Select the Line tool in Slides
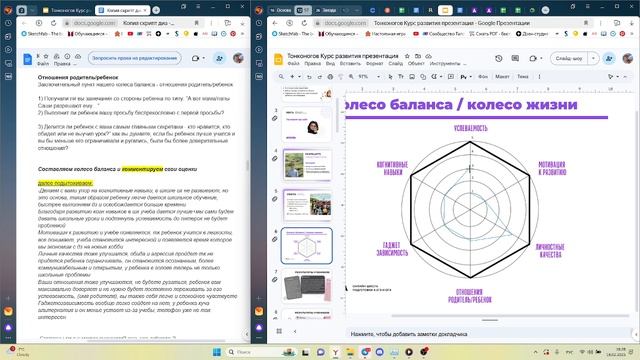The width and height of the screenshot is (640, 360). click(x=434, y=76)
